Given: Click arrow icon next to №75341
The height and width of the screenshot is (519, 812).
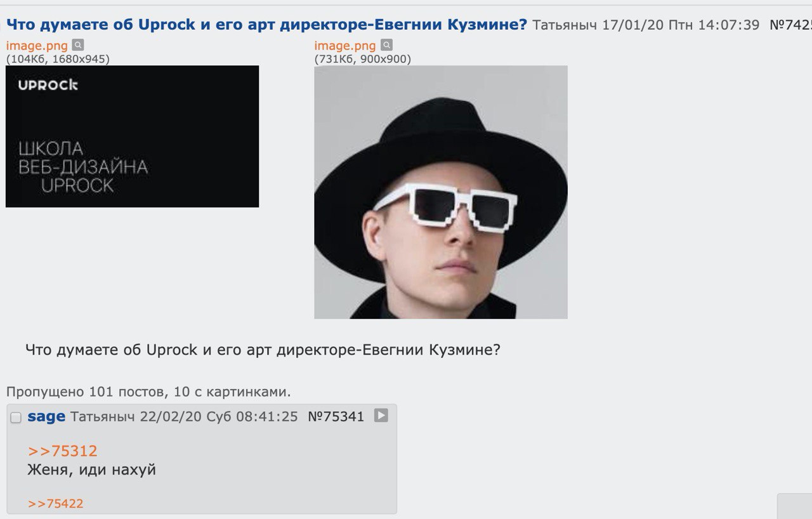Looking at the screenshot, I should pyautogui.click(x=381, y=416).
